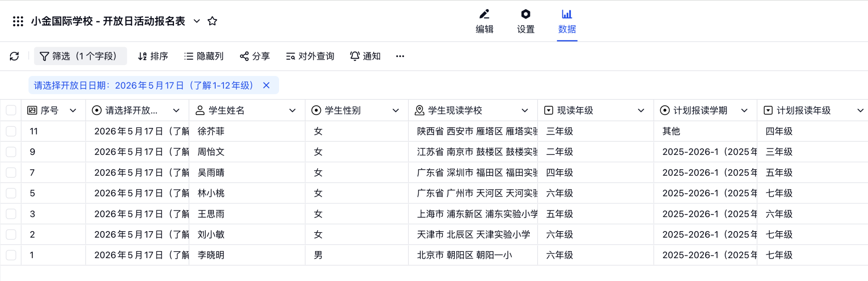Click the 吴雨晴 name cell
The image size is (868, 281).
[211, 173]
